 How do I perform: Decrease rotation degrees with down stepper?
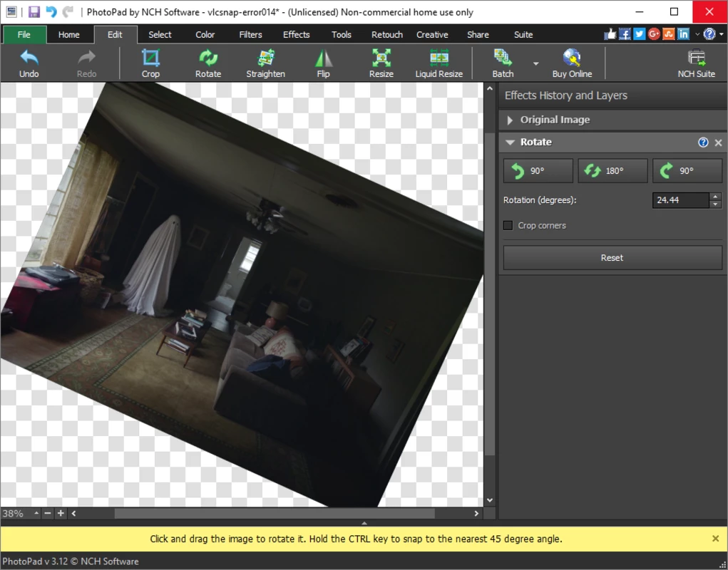715,204
